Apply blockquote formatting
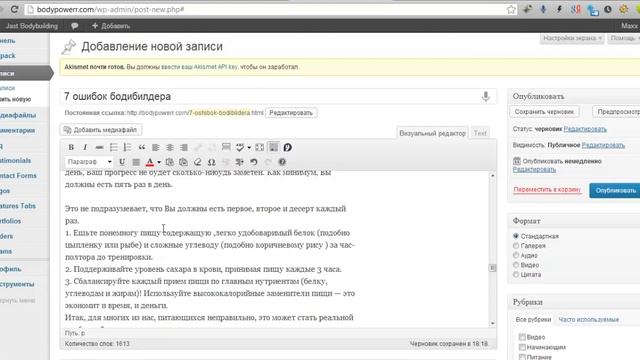 pos(142,147)
